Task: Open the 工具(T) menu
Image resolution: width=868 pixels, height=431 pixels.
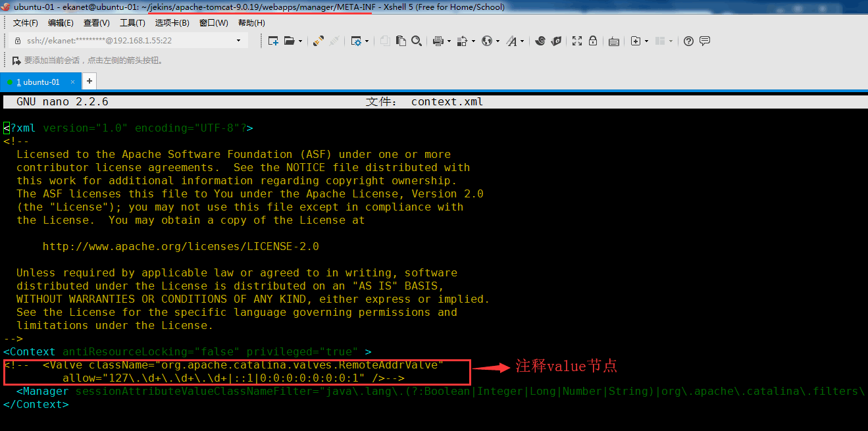Action: click(132, 22)
